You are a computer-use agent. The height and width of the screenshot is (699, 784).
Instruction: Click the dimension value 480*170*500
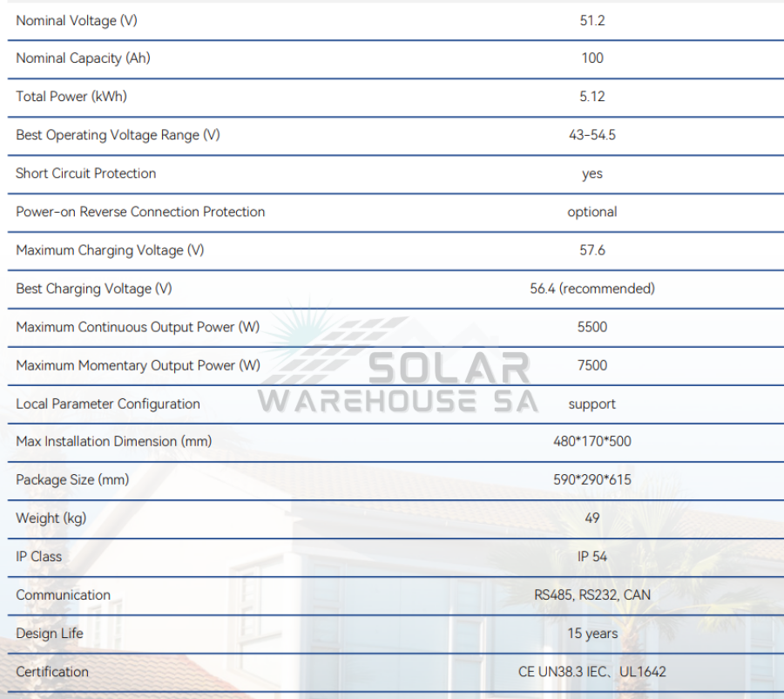tap(592, 441)
